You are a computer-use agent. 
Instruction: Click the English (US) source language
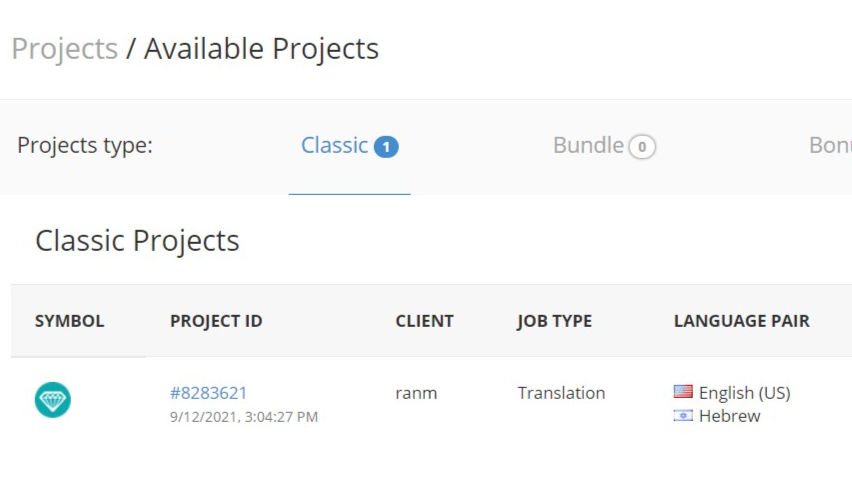coord(744,393)
